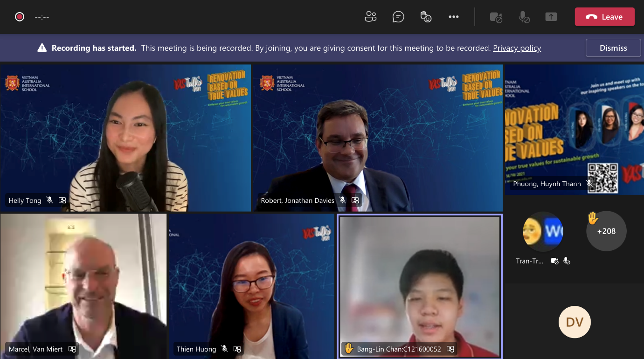
Task: Click the Tran-Tr participant avatar
Action: [x=543, y=232]
